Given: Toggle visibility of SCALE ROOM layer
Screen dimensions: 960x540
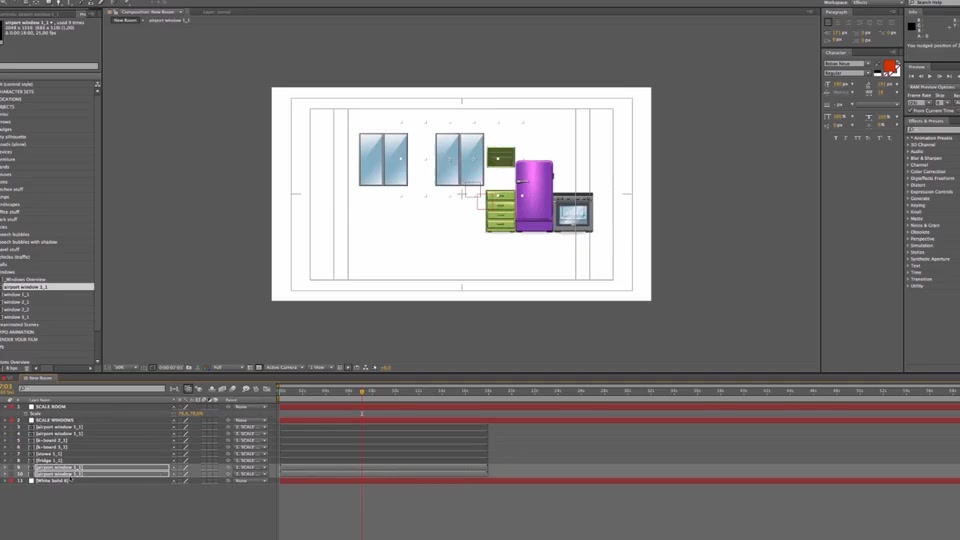Looking at the screenshot, I should click(6, 407).
